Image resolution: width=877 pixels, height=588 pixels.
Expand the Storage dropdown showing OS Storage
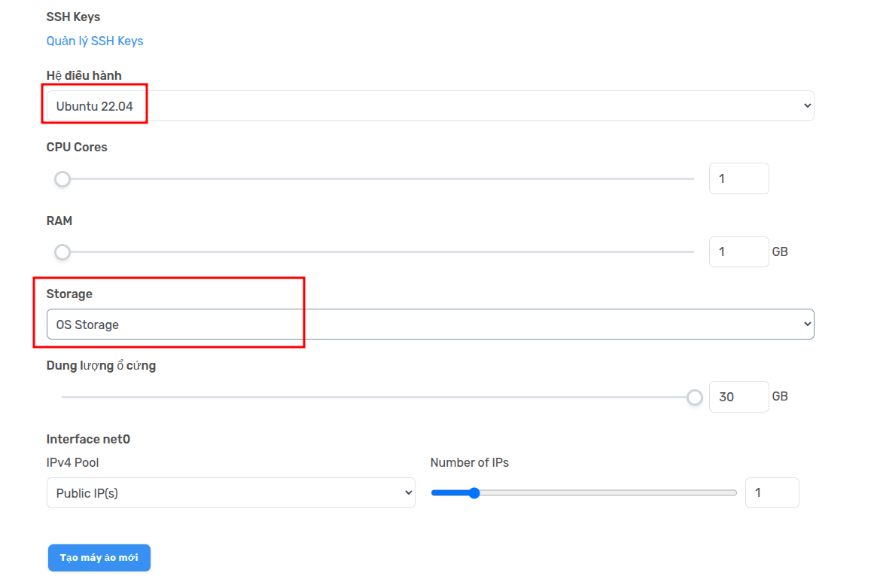(x=429, y=324)
